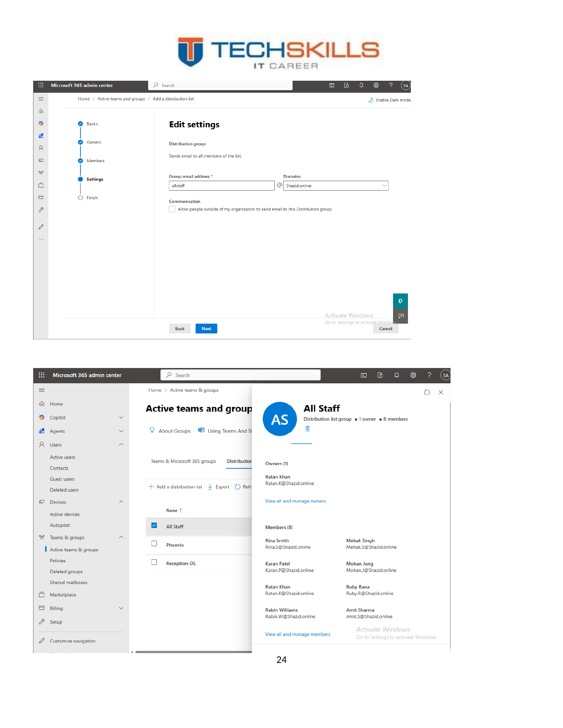
Task: Expand the Billing navigation chevron
Action: [x=121, y=608]
